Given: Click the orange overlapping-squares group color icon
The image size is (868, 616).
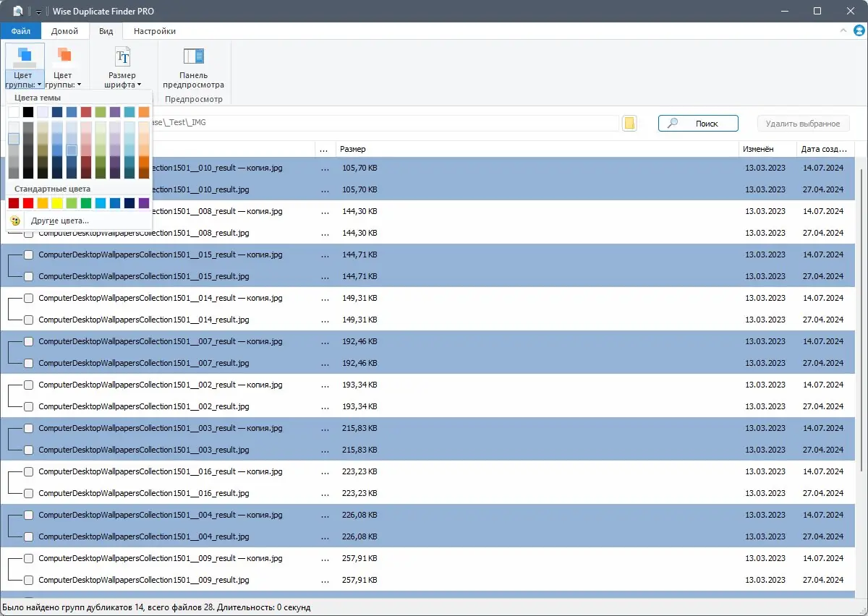Looking at the screenshot, I should 64,56.
